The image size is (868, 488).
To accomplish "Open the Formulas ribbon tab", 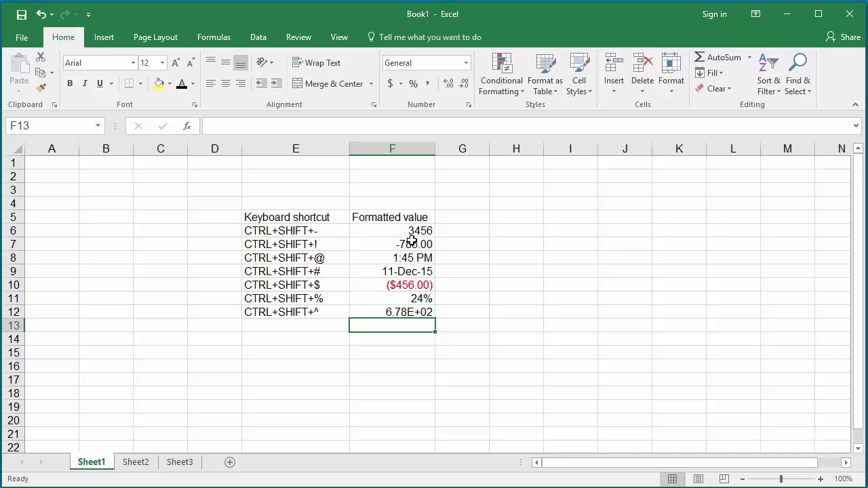I will [214, 37].
